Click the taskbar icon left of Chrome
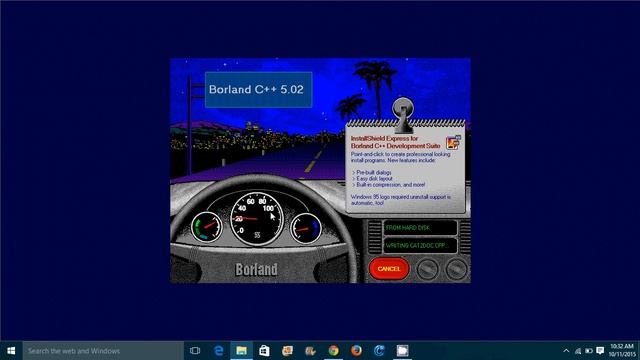640x360 pixels. coord(310,351)
